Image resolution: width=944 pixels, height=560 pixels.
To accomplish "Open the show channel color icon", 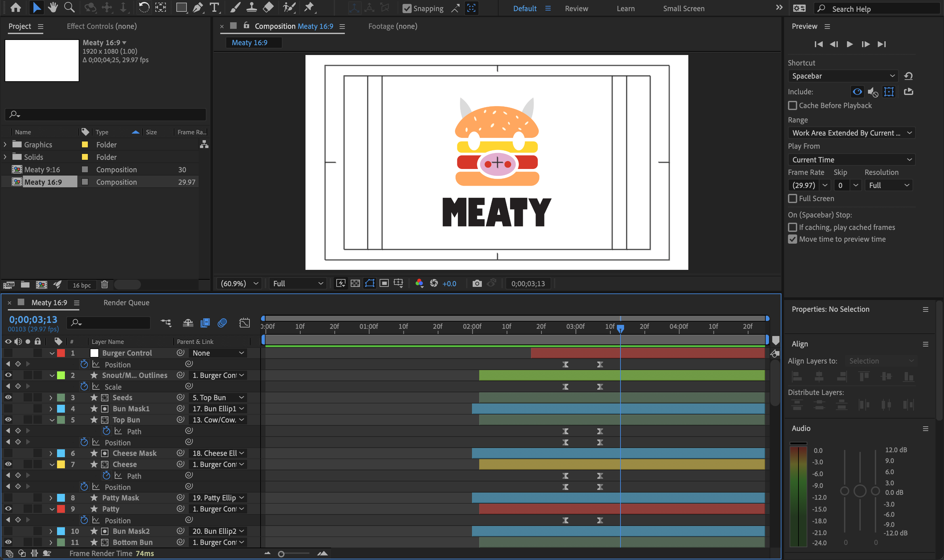I will click(419, 283).
